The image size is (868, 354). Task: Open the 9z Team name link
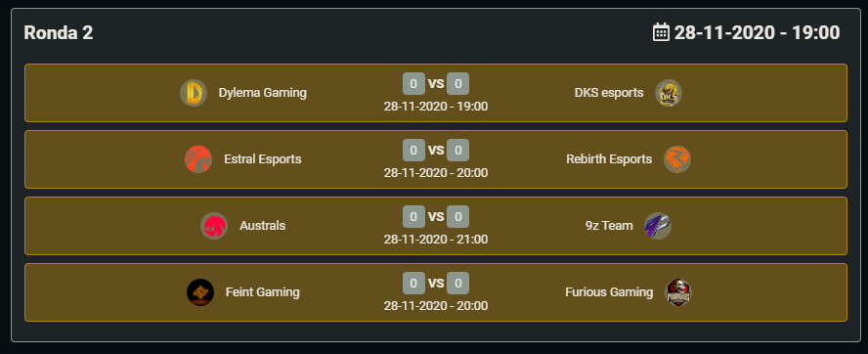[x=609, y=226]
